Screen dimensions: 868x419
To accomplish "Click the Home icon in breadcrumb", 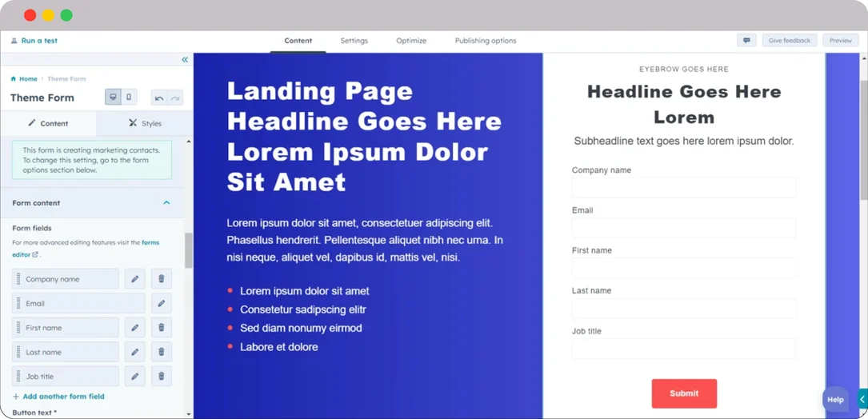I will (x=14, y=79).
